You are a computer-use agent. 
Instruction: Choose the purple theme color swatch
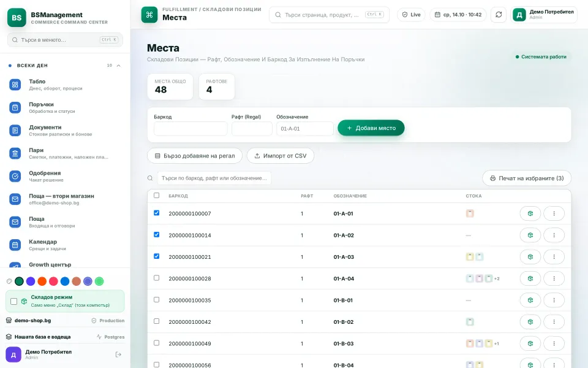pyautogui.click(x=31, y=282)
